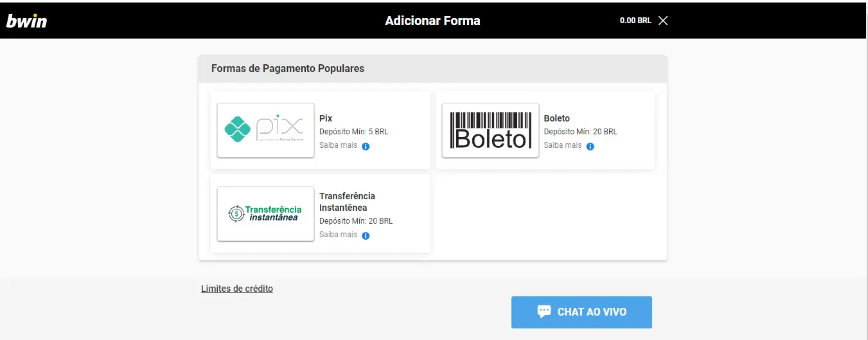Image resolution: width=868 pixels, height=340 pixels.
Task: Select the Pix logo image
Action: (x=265, y=130)
